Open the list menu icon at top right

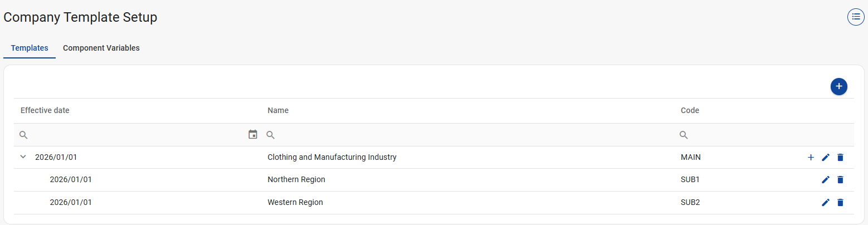click(856, 17)
